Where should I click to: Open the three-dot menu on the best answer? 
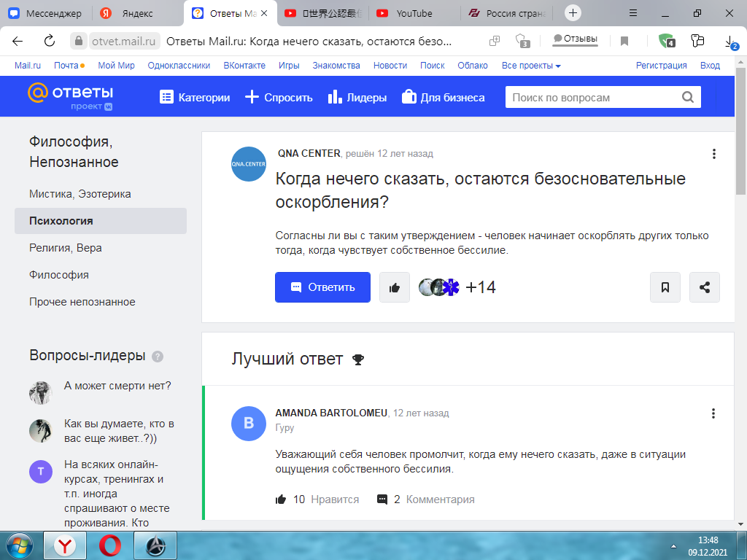point(713,413)
